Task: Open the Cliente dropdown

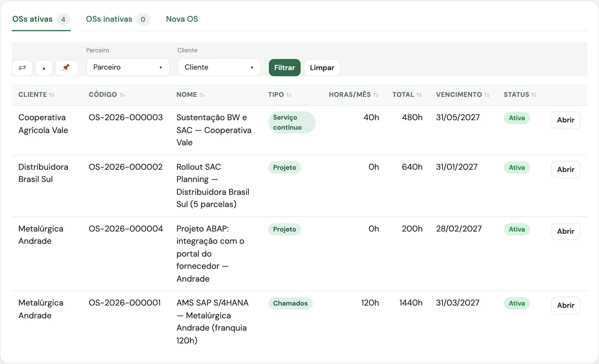Action: coord(219,67)
